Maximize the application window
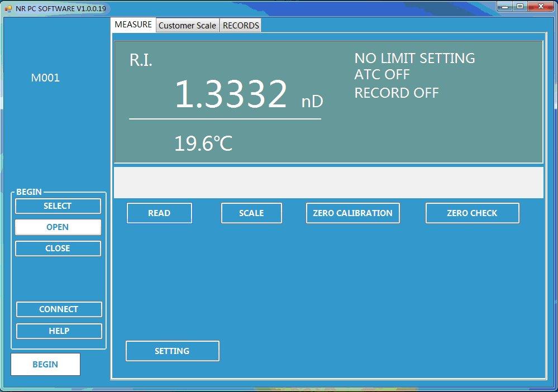558x392 pixels. [x=520, y=7]
